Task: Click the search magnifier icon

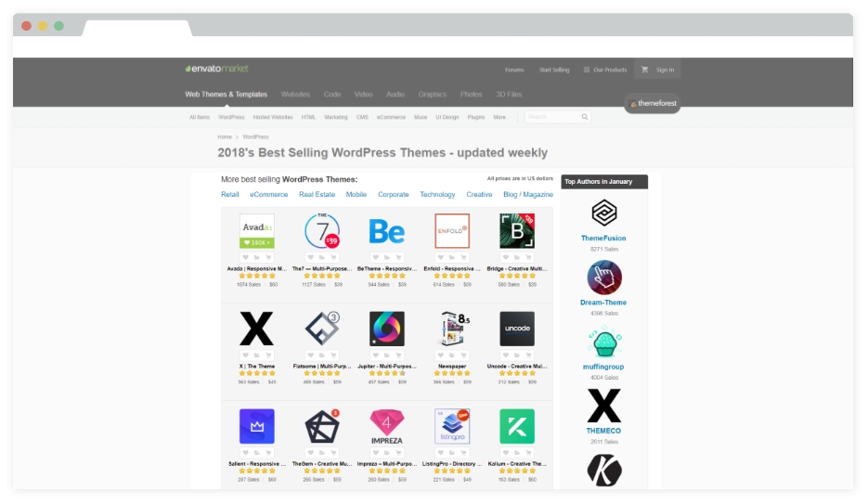Action: 585,117
